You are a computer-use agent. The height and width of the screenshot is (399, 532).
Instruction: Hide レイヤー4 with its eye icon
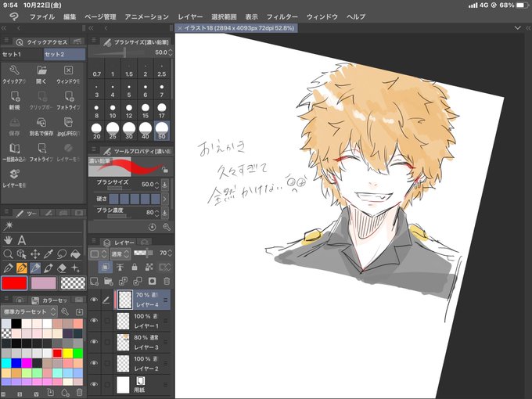95,300
